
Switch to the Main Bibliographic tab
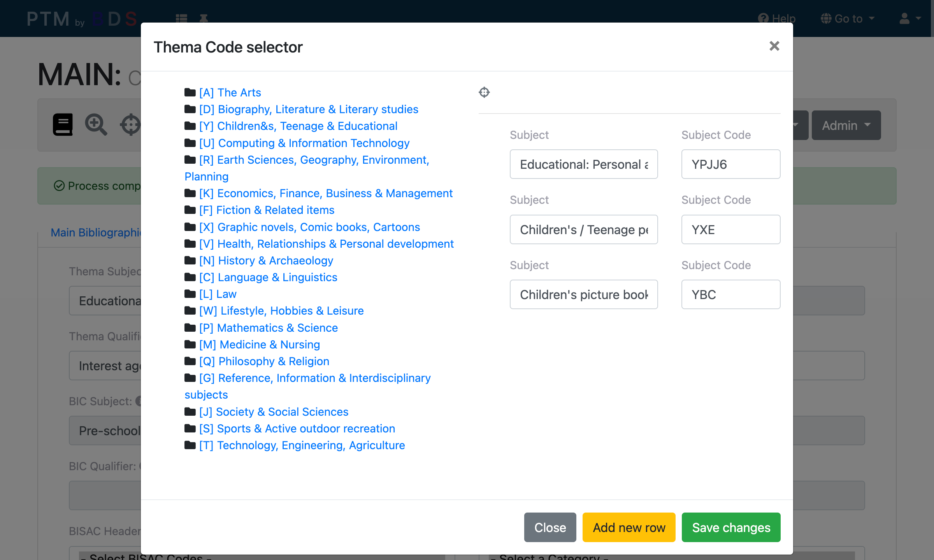[97, 232]
